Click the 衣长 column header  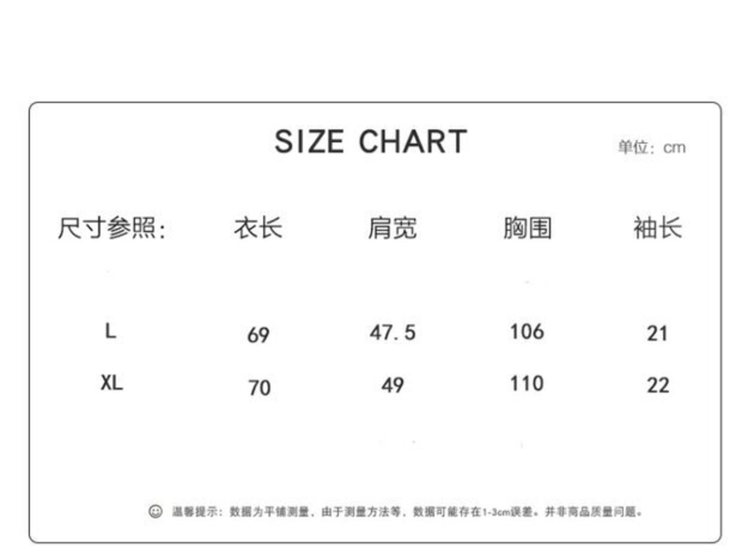(x=258, y=228)
